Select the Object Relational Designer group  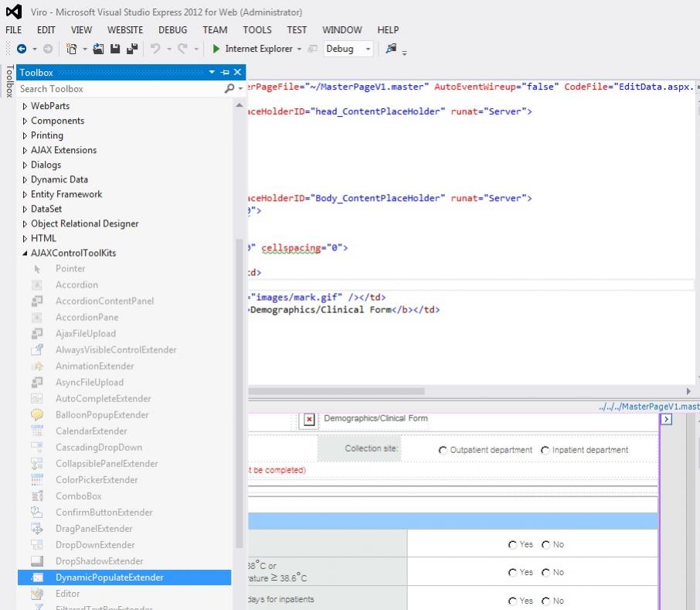tap(85, 223)
